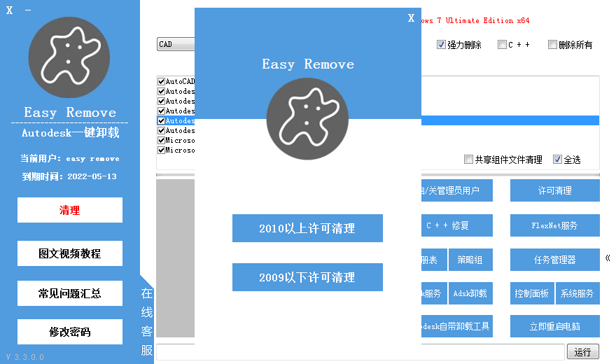Viewport: 616px width, 364px height.
Task: Choose 2010以上许可清理 license cleanup
Action: click(307, 228)
